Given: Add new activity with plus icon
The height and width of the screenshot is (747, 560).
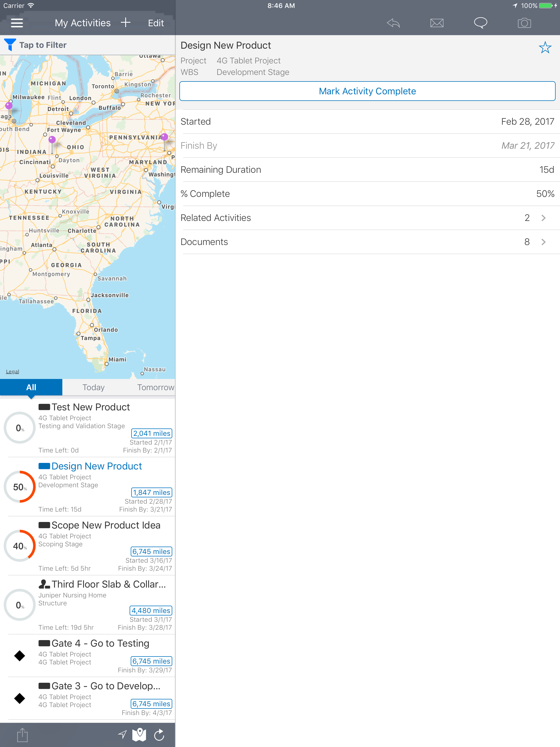Looking at the screenshot, I should pos(126,23).
